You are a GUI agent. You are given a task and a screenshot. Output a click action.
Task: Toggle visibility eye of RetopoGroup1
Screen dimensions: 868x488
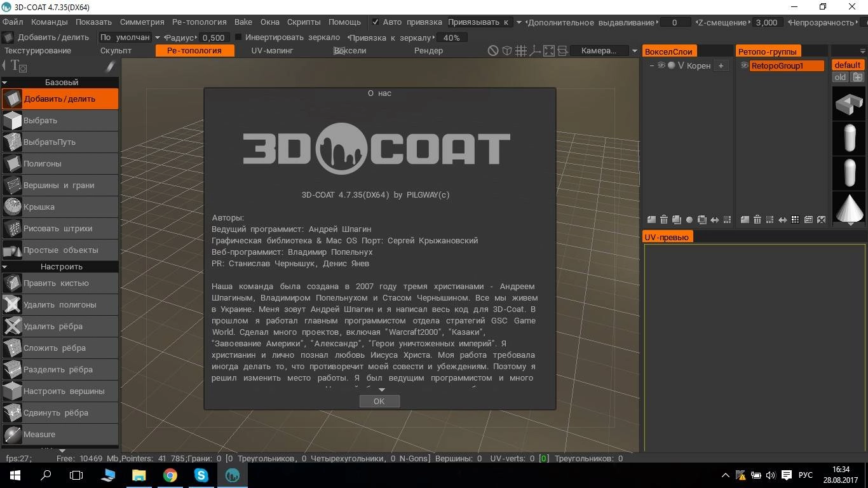(x=744, y=65)
